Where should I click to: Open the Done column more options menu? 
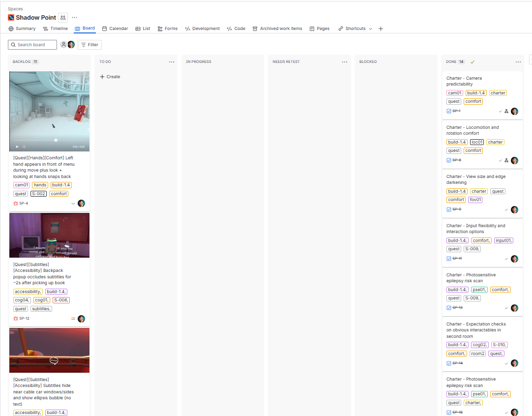pyautogui.click(x=518, y=62)
